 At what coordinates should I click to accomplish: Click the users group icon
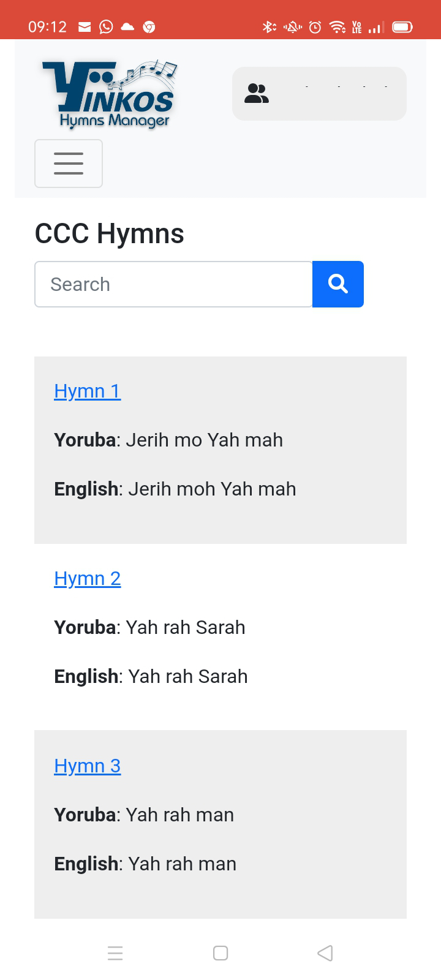point(257,94)
